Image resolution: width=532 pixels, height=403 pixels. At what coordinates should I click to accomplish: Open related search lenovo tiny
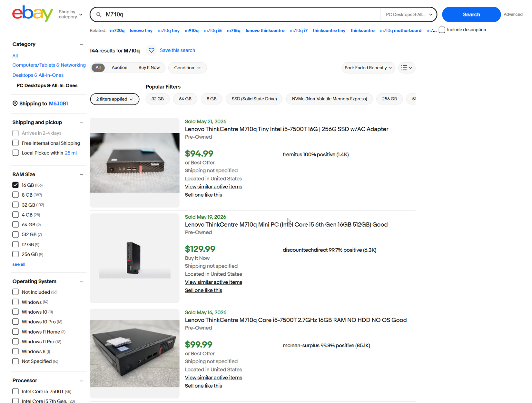tap(141, 31)
